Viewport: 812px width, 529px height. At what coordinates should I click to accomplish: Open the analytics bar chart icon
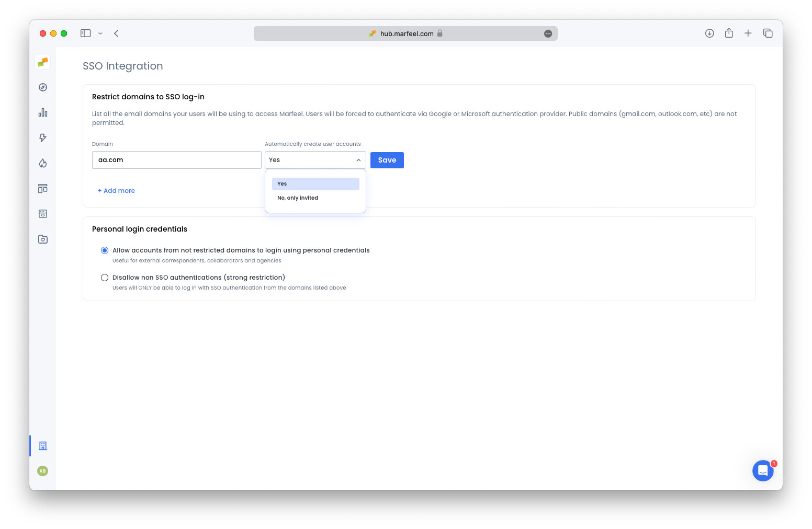click(x=42, y=112)
